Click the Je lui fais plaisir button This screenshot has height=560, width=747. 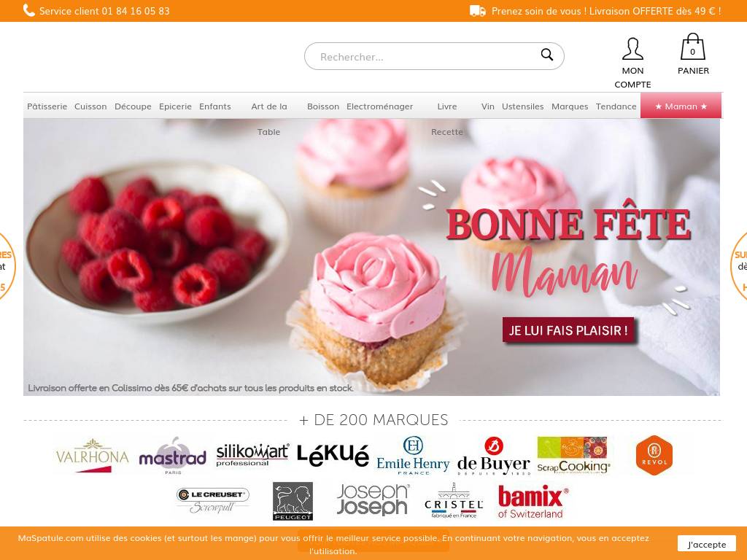pos(568,330)
